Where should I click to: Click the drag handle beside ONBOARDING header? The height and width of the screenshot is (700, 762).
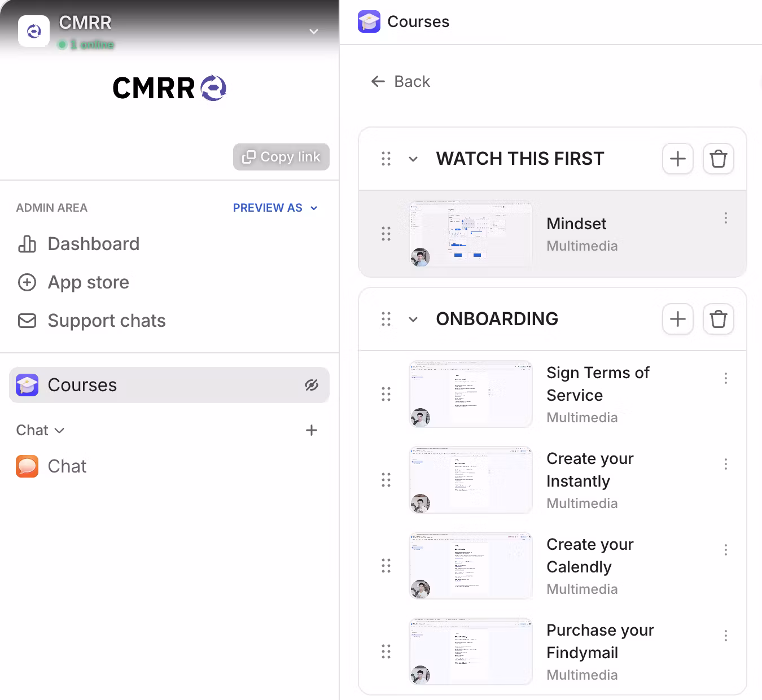click(x=386, y=319)
